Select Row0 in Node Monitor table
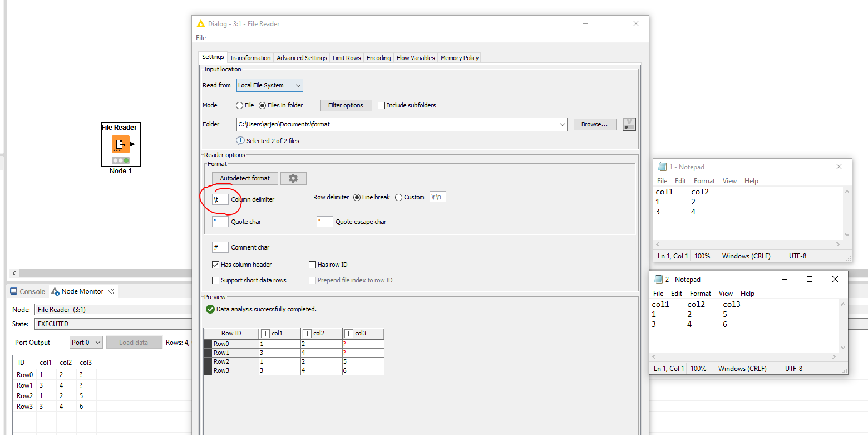This screenshot has height=435, width=868. [x=24, y=375]
